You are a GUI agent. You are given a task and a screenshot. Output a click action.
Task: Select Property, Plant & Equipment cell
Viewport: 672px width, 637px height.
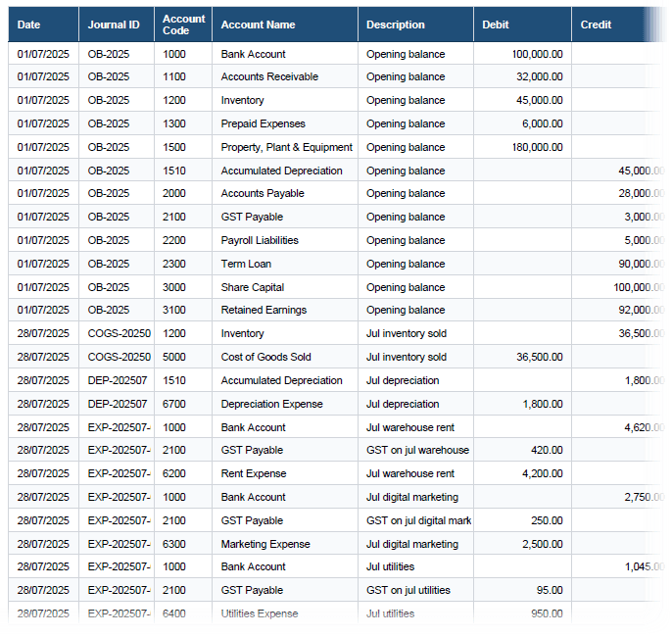[x=286, y=147]
